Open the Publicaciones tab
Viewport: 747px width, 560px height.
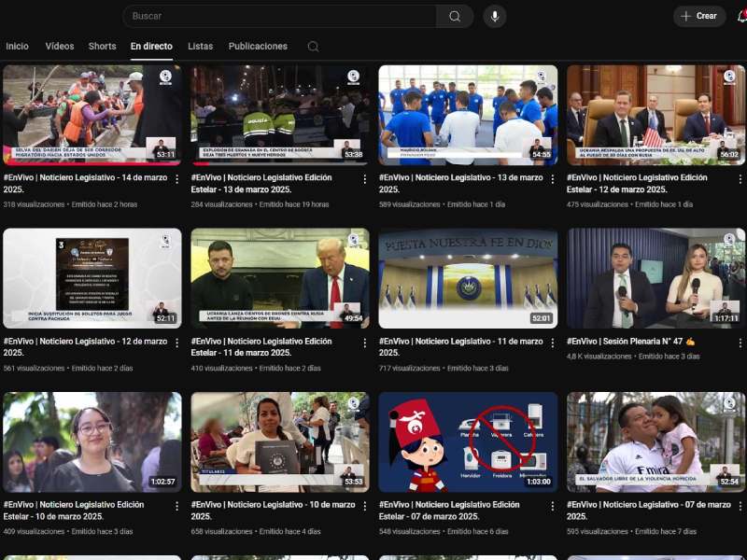(x=258, y=47)
